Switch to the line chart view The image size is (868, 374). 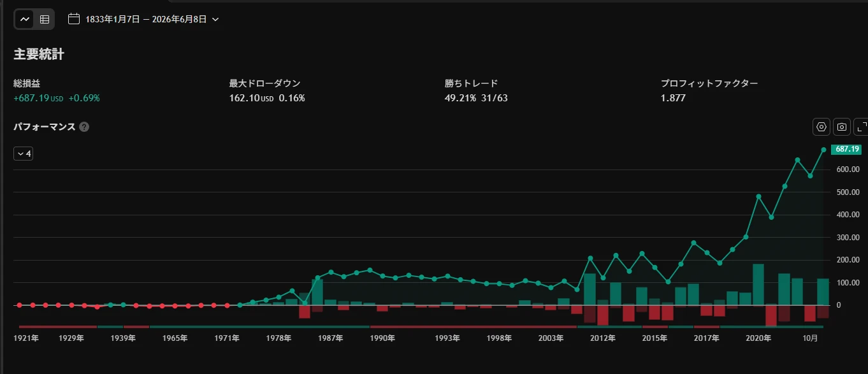tap(25, 19)
